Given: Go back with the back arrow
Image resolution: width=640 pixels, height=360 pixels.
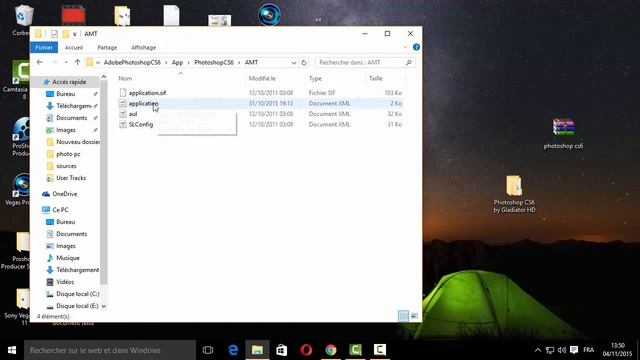Looking at the screenshot, I should [x=40, y=62].
